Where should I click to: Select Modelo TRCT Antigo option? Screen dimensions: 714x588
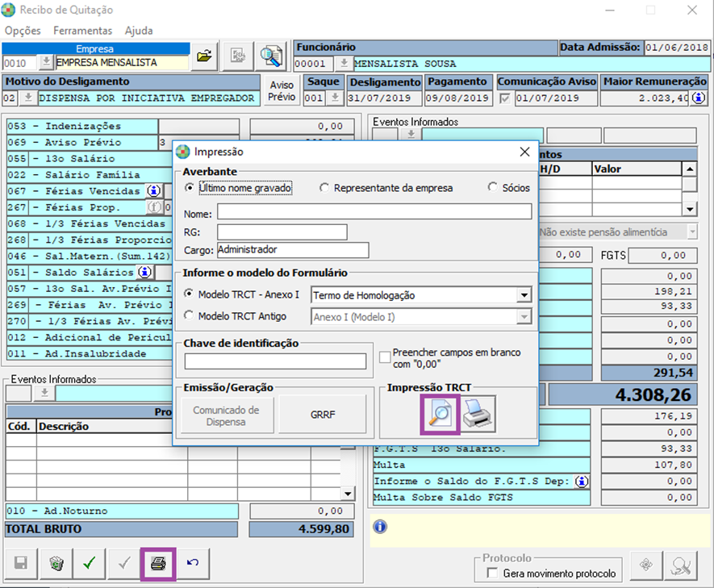[188, 315]
